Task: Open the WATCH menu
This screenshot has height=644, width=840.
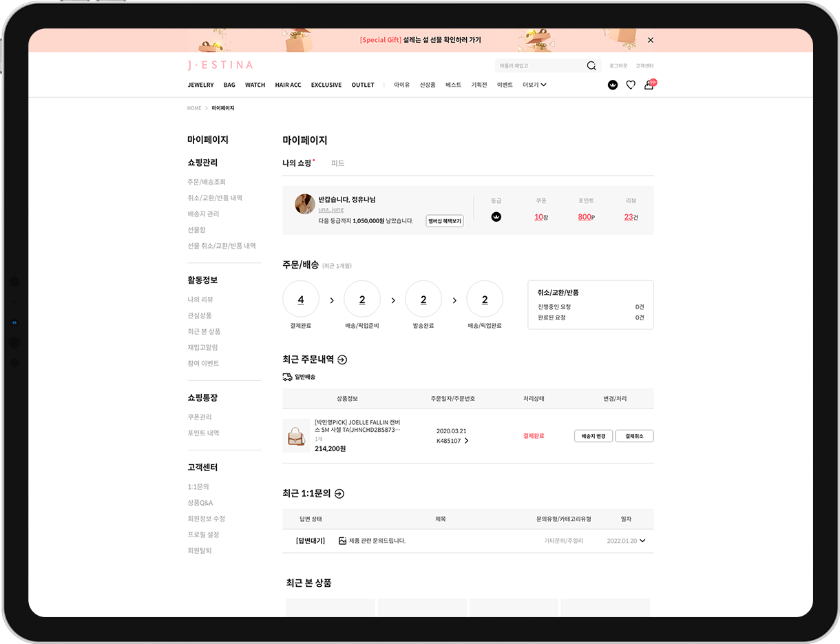Action: [255, 85]
